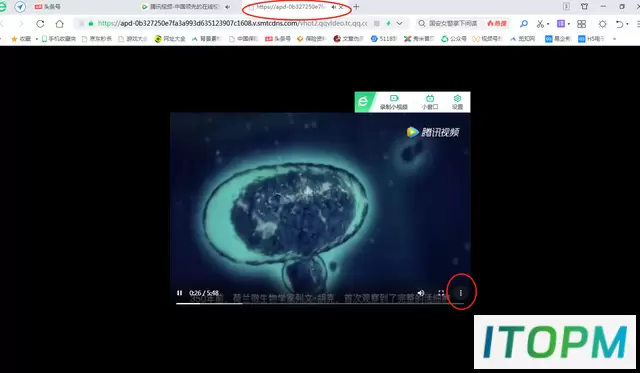Viewport: 640px width, 373px height.
Task: Open the four-square apps grid icon
Action: pos(582,24)
